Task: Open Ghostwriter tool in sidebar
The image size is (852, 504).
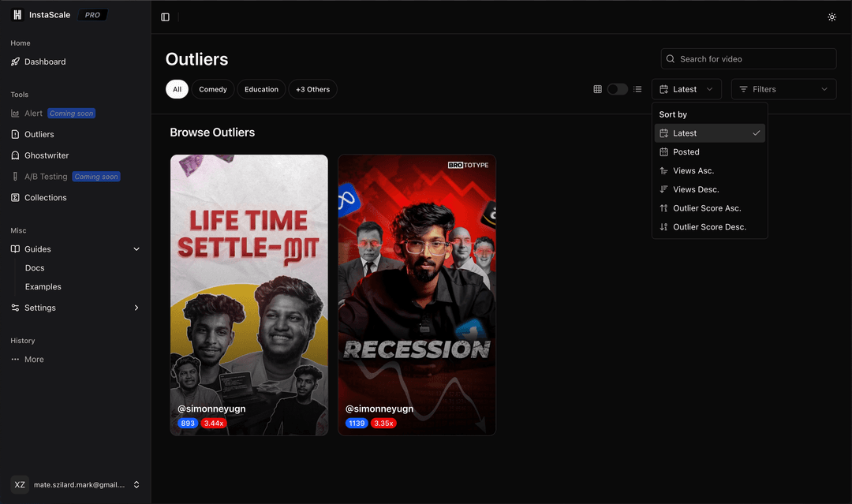Action: [x=47, y=155]
